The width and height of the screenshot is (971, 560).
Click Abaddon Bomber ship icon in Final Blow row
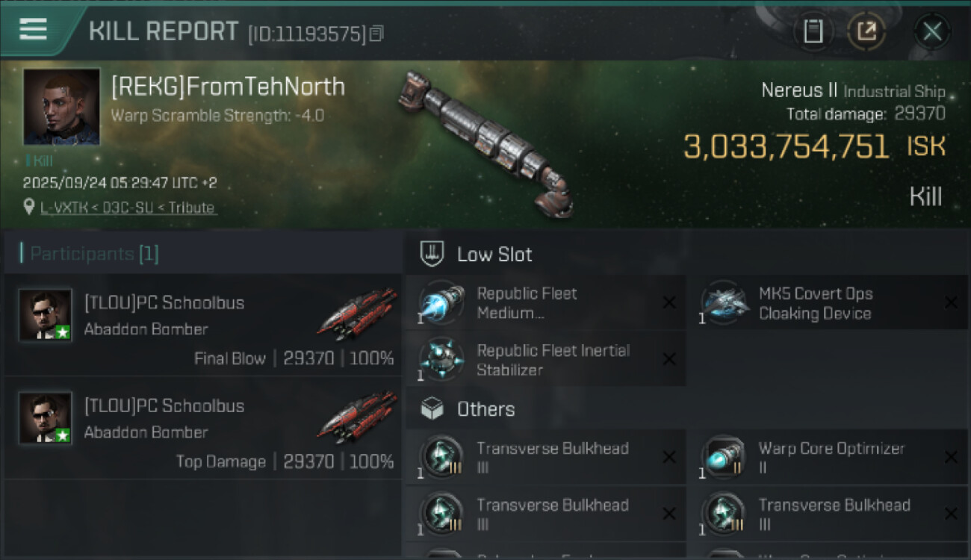356,315
